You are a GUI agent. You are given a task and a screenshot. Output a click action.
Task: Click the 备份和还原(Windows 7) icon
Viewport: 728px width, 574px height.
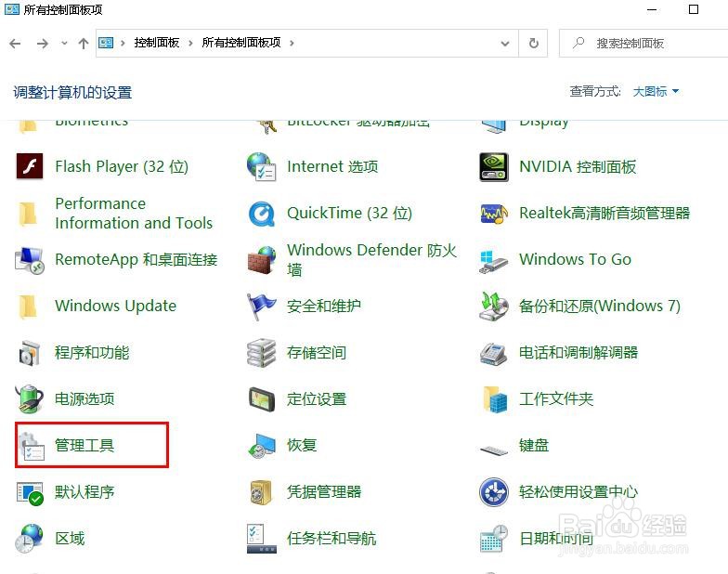(x=494, y=307)
